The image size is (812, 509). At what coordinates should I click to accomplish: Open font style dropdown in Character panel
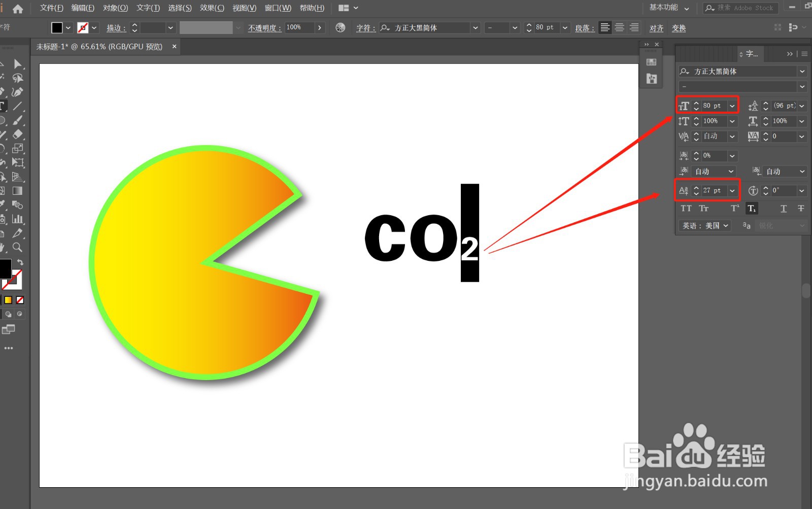click(802, 87)
